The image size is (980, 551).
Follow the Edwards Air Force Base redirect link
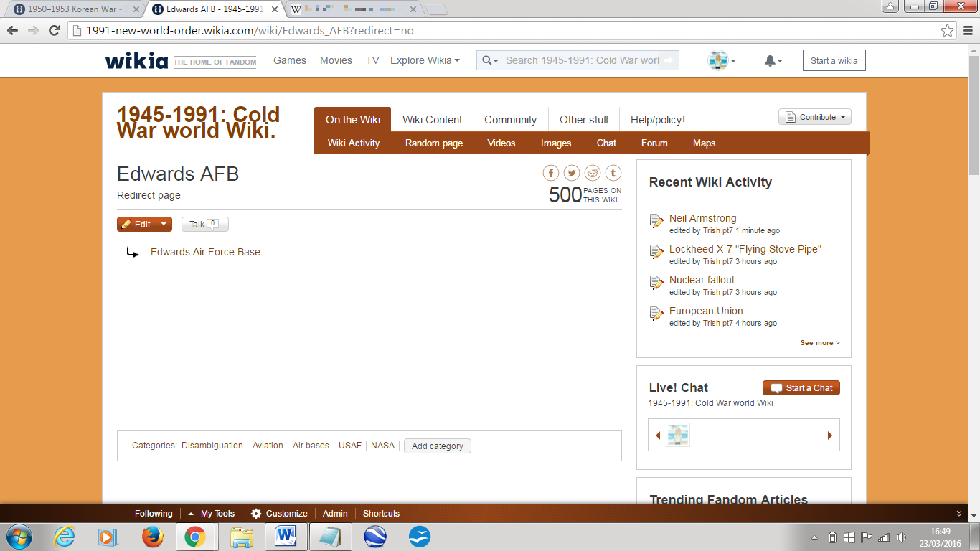pos(205,252)
